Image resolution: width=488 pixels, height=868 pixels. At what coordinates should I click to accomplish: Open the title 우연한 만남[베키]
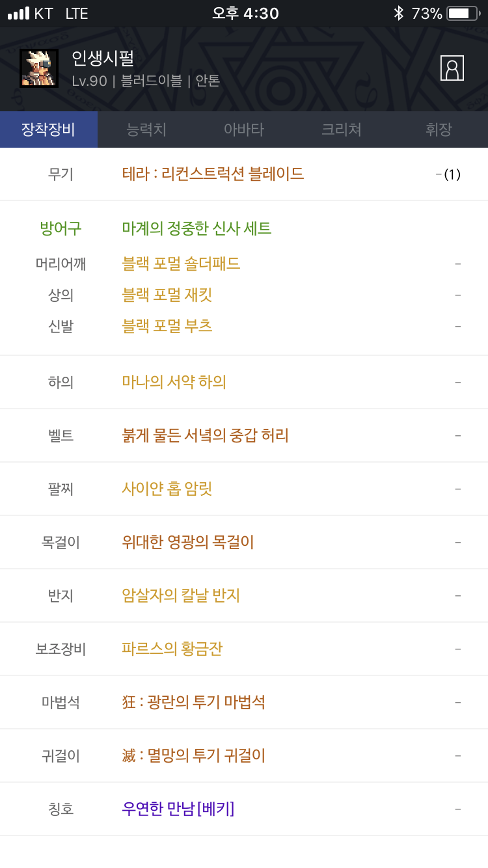coord(178,809)
